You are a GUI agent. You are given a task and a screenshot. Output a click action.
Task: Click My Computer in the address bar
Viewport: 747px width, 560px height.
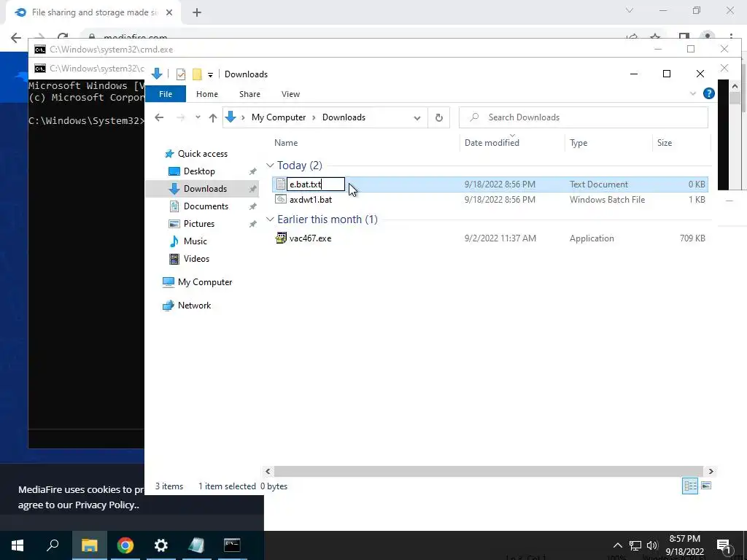click(279, 117)
